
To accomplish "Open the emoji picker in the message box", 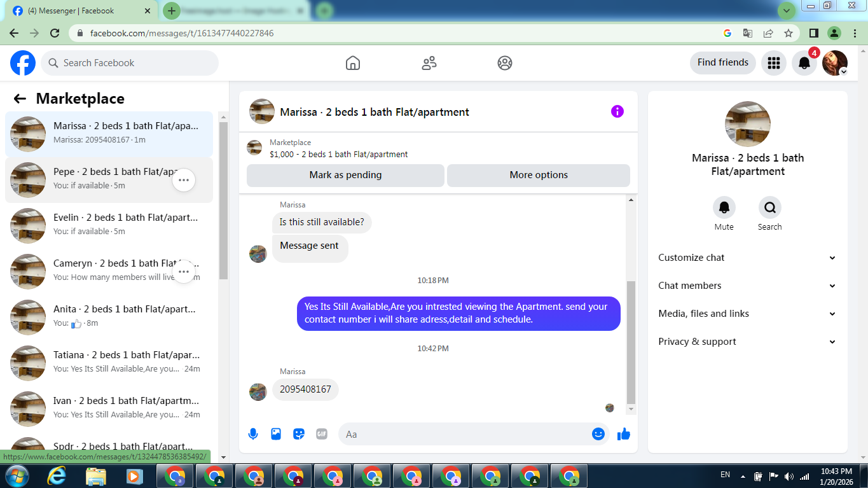I will (x=598, y=434).
